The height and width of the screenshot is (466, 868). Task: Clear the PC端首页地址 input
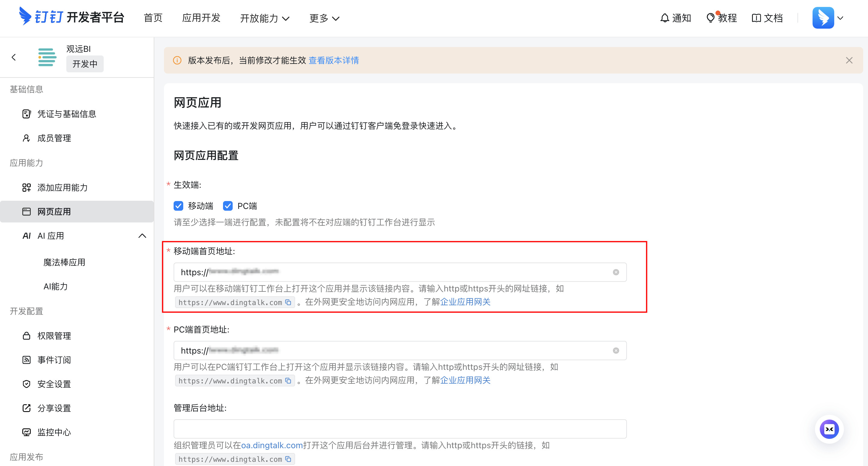pyautogui.click(x=616, y=351)
